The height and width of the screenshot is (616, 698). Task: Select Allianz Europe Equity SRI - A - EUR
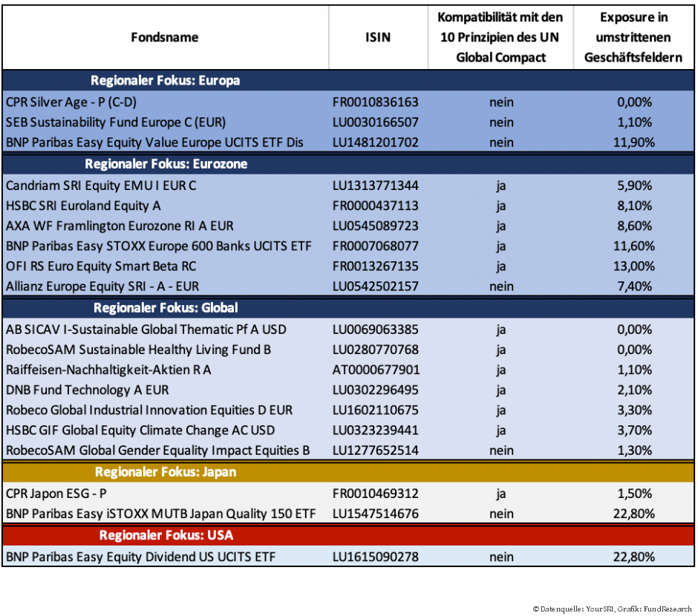click(x=102, y=286)
